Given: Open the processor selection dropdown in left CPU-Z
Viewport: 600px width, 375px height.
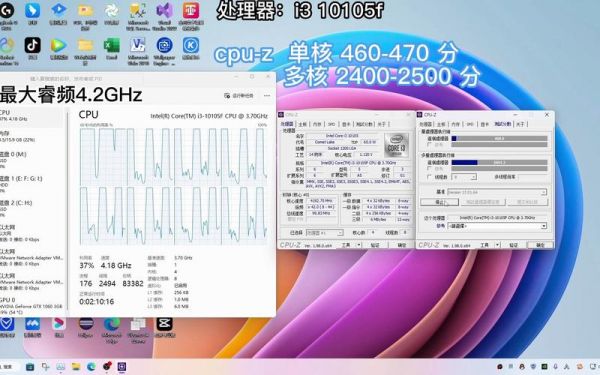Looking at the screenshot, I should pyautogui.click(x=324, y=232).
